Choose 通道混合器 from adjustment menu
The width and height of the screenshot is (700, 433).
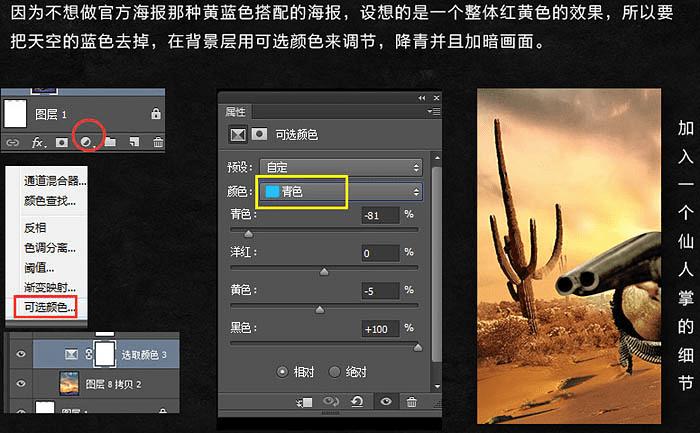point(55,181)
